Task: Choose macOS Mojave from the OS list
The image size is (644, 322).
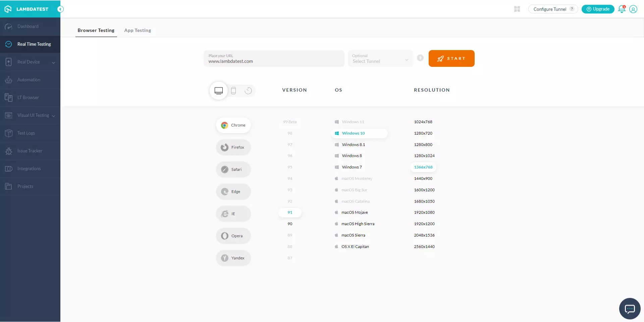Action: [354, 212]
